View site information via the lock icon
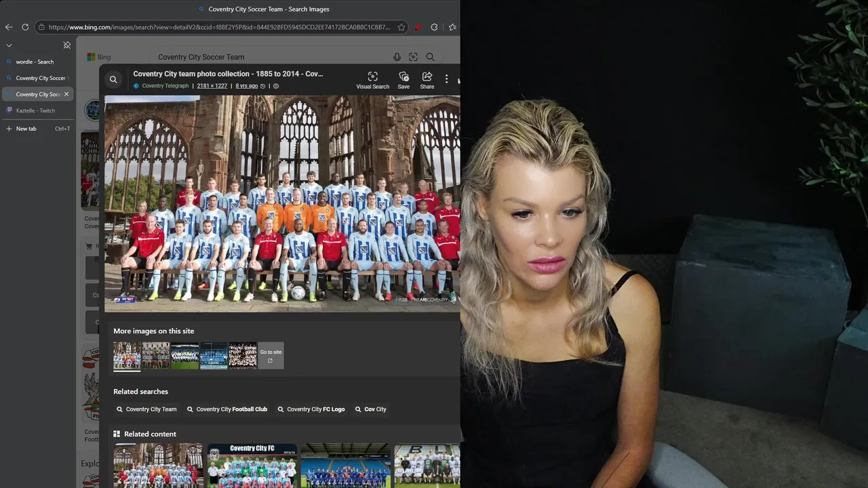This screenshot has width=868, height=488. [41, 27]
